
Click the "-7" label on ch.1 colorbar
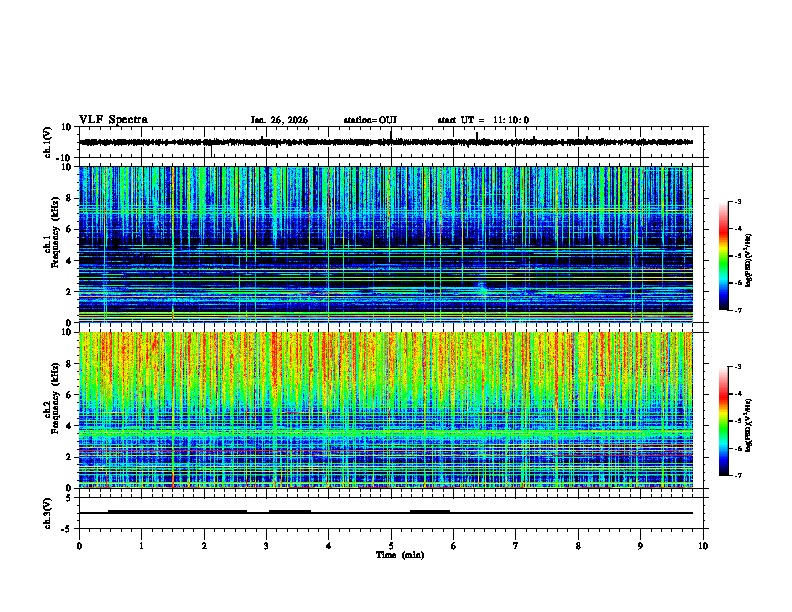(x=737, y=310)
